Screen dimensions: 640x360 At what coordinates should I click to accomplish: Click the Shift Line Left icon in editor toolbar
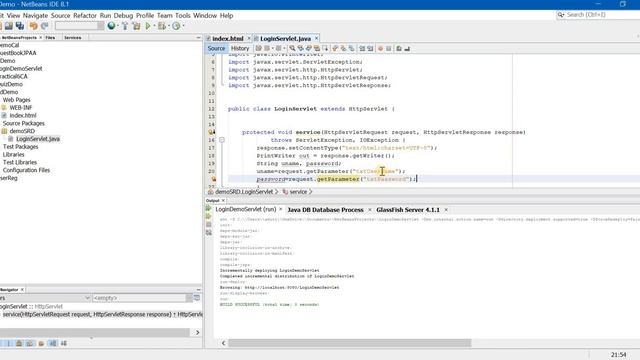click(362, 49)
